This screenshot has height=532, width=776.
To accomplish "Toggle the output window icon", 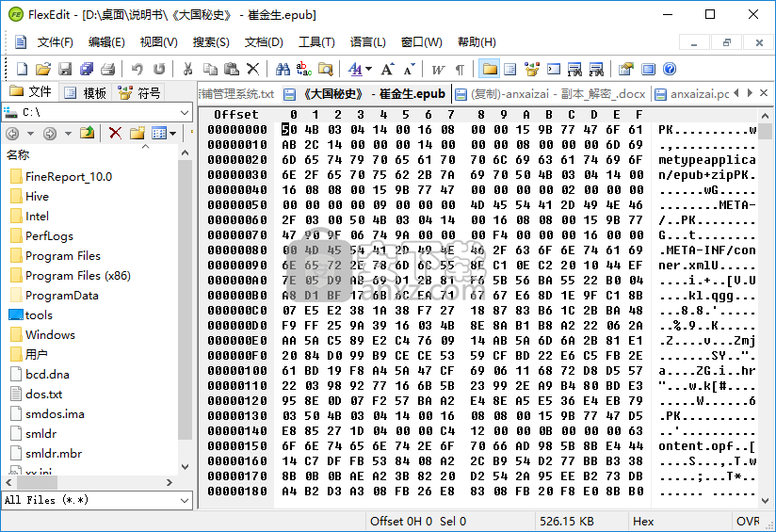I will pos(554,69).
